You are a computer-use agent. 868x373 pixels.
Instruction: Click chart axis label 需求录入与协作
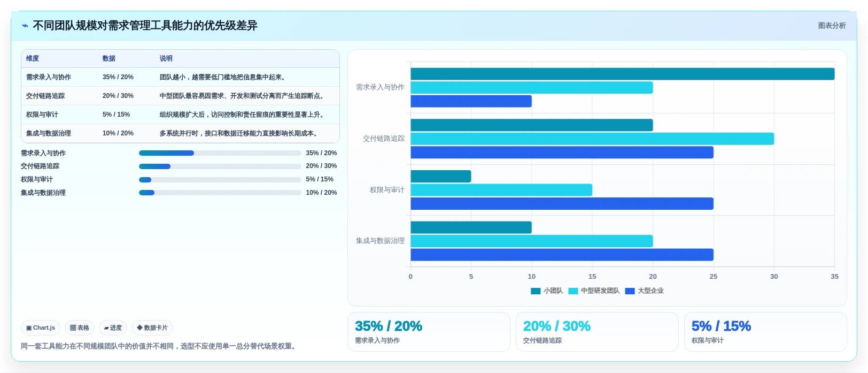pos(380,87)
